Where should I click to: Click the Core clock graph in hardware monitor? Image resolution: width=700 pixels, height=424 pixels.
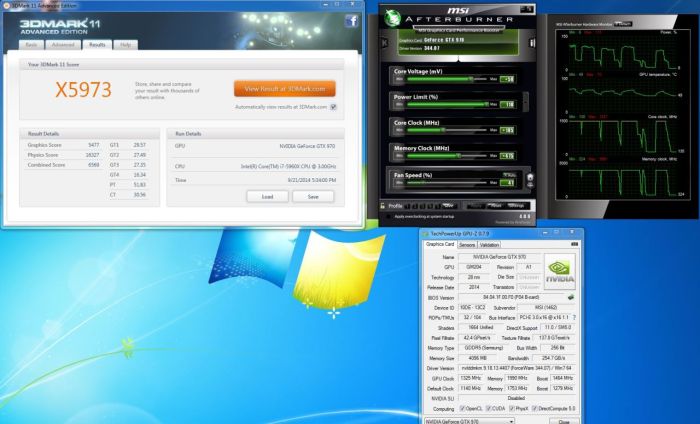click(624, 136)
